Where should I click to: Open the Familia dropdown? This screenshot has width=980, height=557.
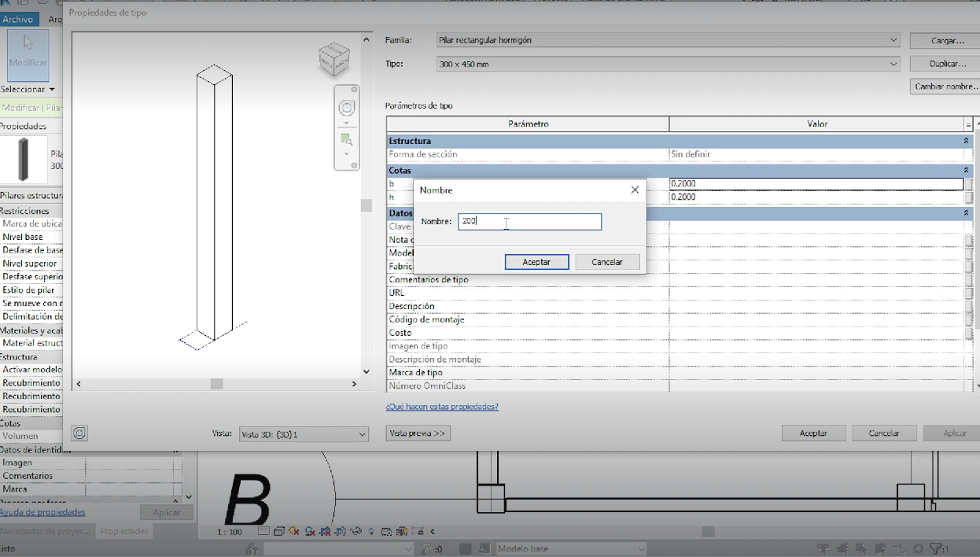[668, 40]
